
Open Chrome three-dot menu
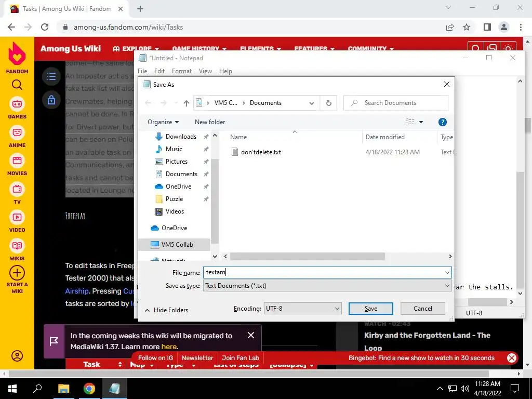coord(521,27)
